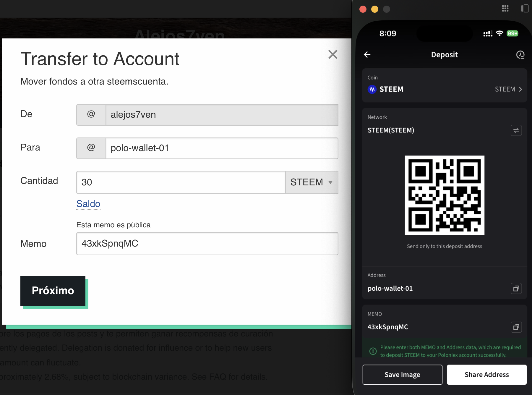The height and width of the screenshot is (395, 532).
Task: Tap the battery status indicator
Action: coord(512,33)
